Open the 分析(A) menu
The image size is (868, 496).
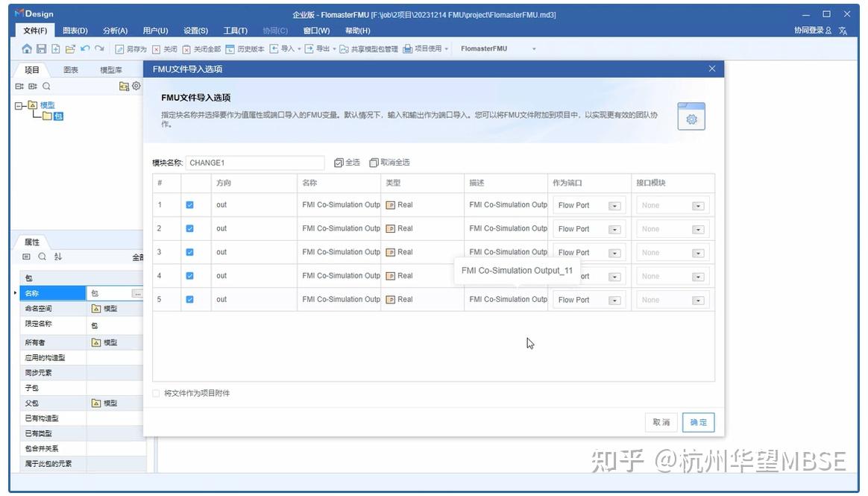click(115, 31)
